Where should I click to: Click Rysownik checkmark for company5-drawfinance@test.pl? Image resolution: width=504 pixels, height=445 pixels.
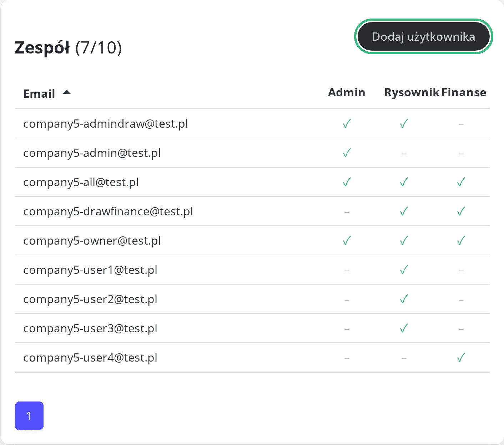pos(404,211)
